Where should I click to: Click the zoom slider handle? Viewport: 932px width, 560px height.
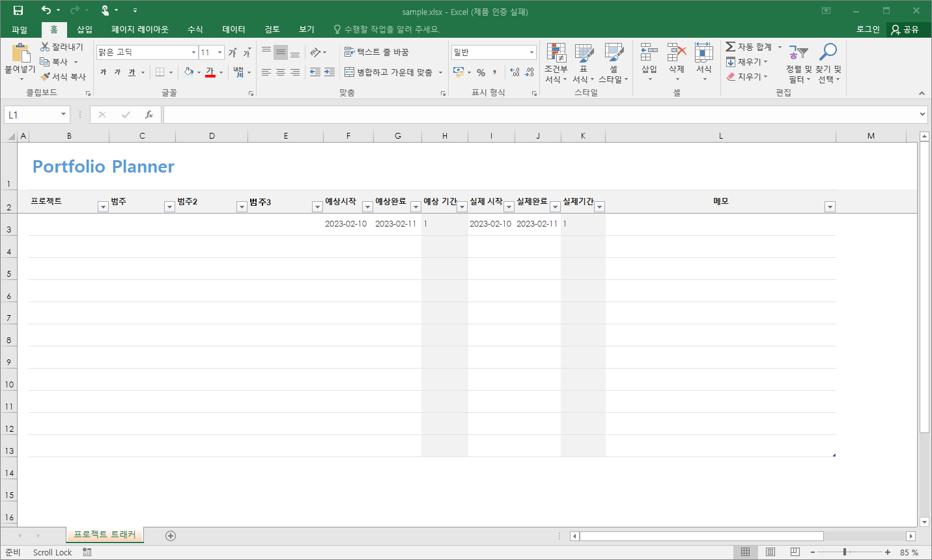point(845,552)
